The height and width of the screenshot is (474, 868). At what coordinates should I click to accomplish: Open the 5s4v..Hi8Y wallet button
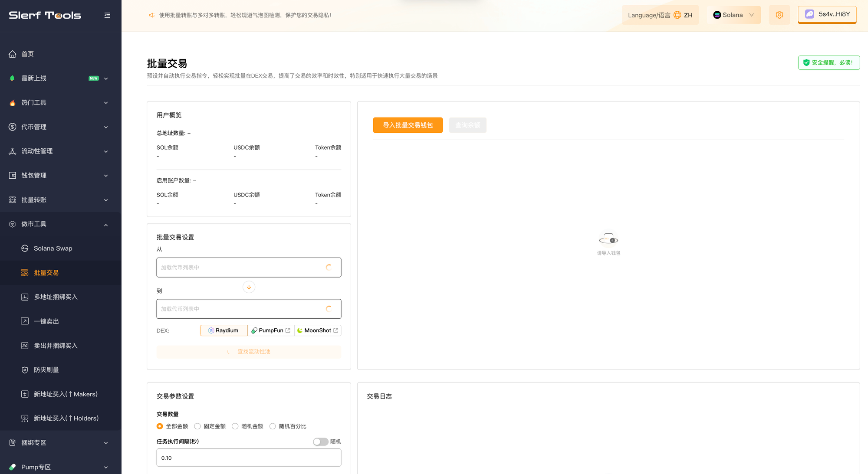[x=827, y=14]
